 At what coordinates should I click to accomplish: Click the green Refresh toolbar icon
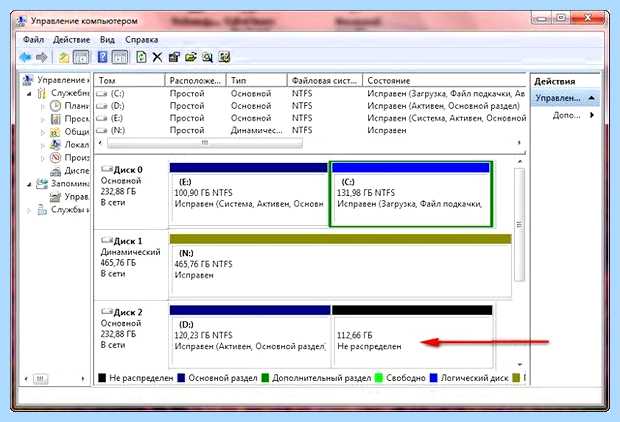[x=141, y=57]
